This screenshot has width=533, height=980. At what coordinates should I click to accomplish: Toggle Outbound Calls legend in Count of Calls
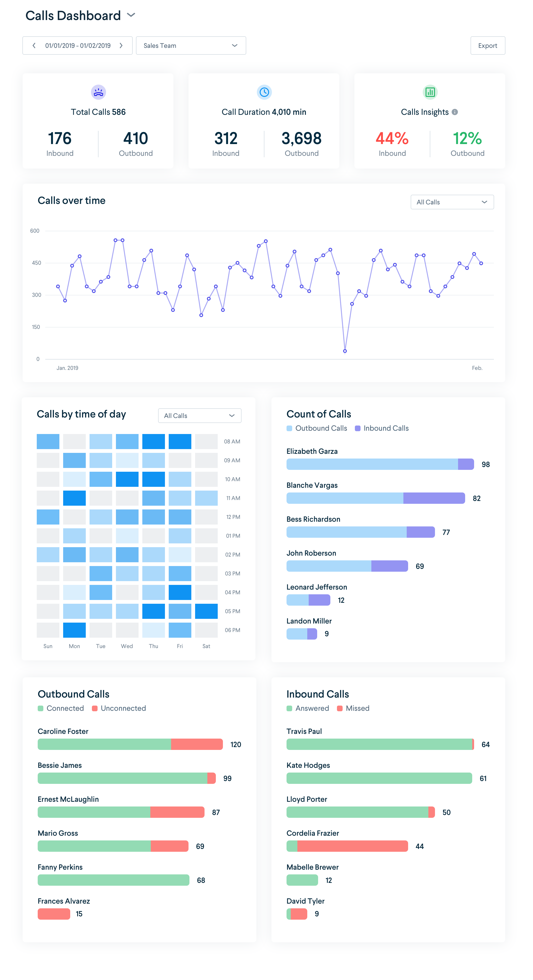click(317, 428)
